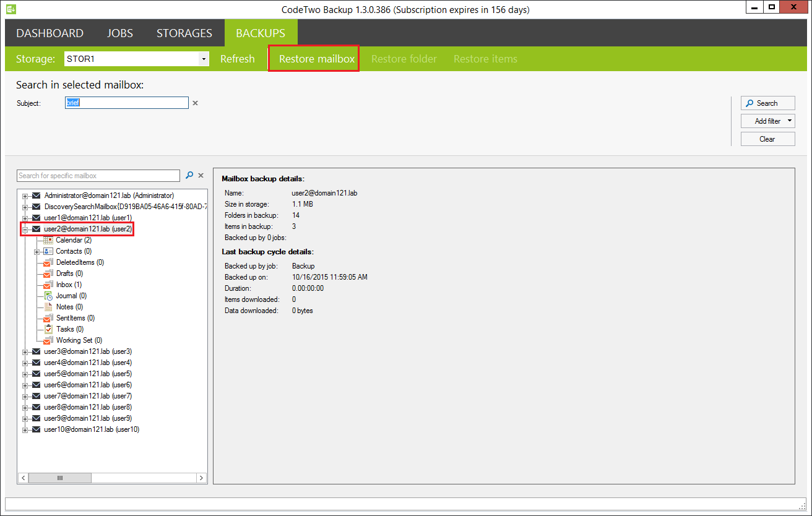Clear mailbox search with the X icon
Image resolution: width=812 pixels, height=516 pixels.
point(201,176)
